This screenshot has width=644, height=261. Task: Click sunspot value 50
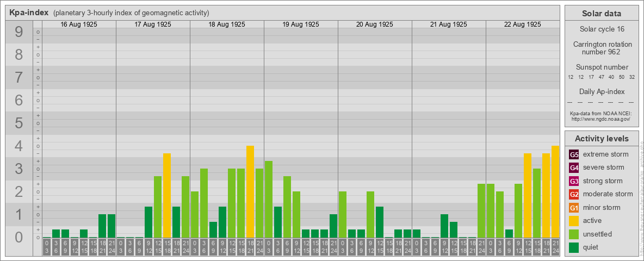click(x=622, y=77)
